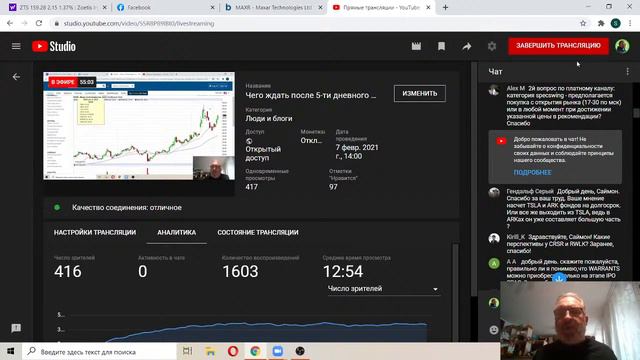Click the playback count 1603

(x=240, y=271)
